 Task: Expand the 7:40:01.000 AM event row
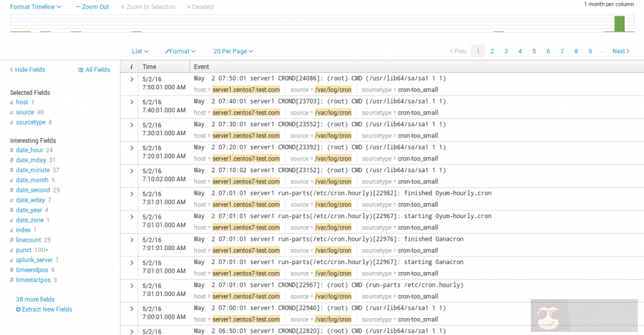[x=131, y=102]
